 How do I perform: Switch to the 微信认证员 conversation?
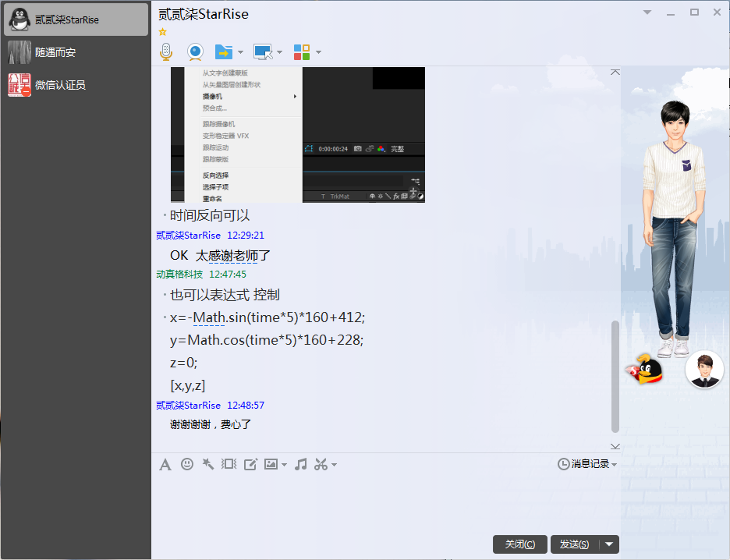[x=76, y=85]
